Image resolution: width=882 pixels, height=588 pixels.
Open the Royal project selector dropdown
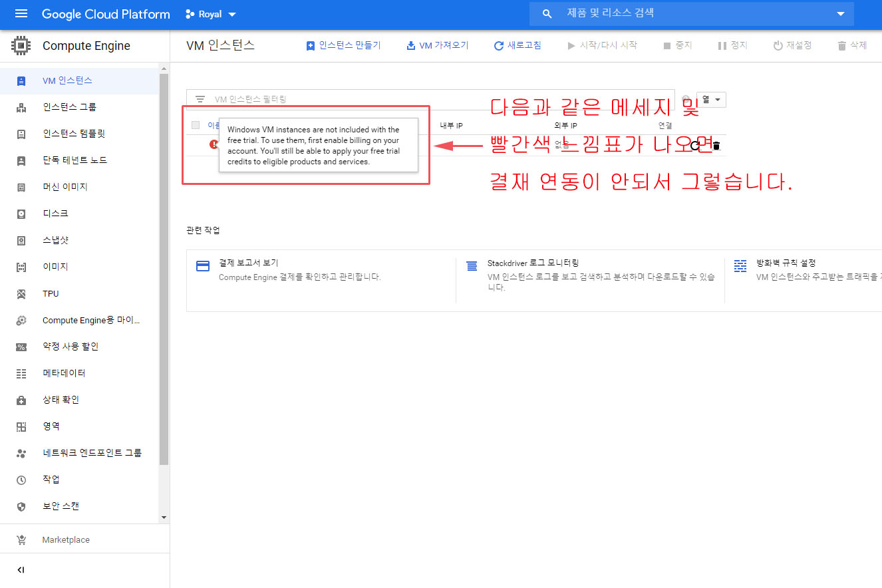pyautogui.click(x=211, y=14)
